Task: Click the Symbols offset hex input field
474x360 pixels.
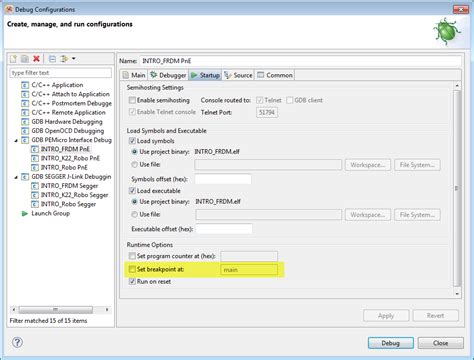Action: pos(223,179)
